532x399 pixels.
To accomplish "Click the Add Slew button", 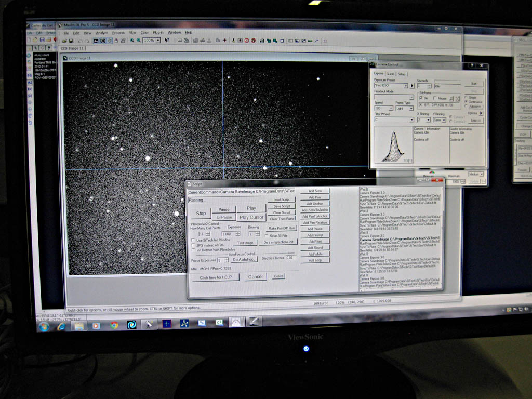I will 315,191.
